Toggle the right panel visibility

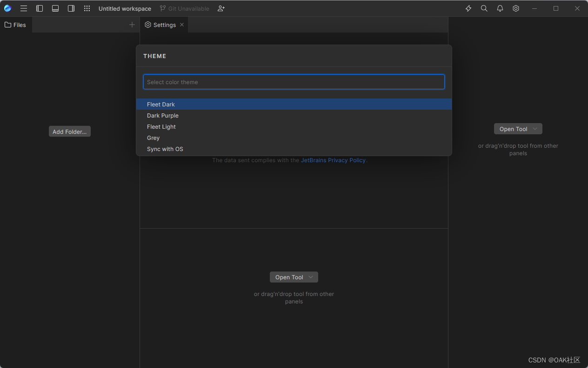tap(71, 8)
